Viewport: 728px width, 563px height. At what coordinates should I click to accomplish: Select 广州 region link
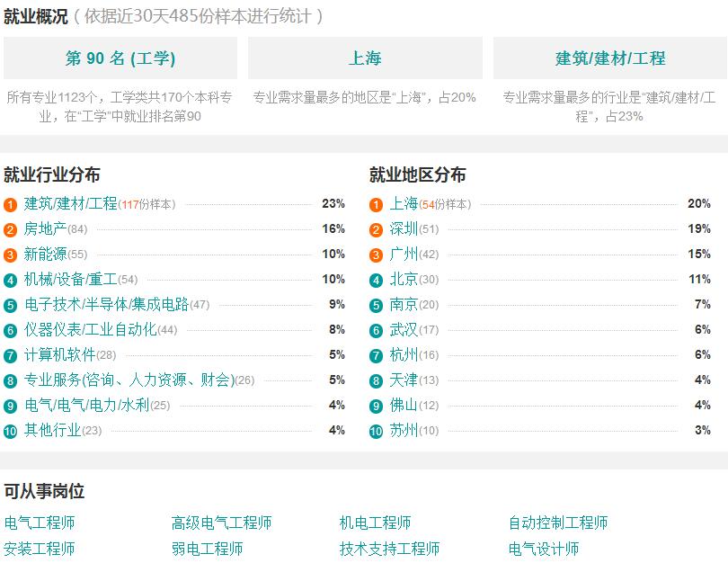404,255
